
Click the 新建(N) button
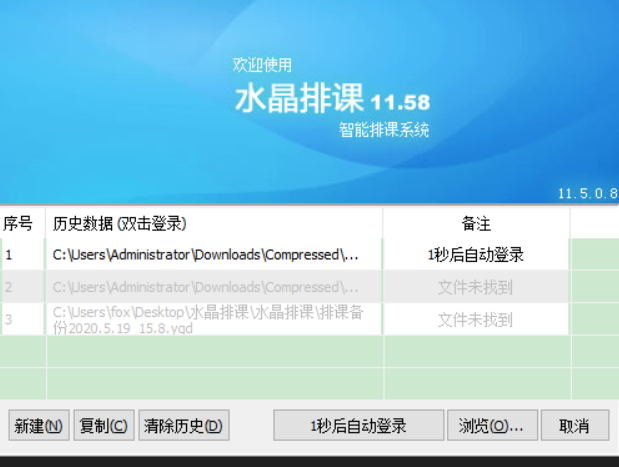[39, 425]
